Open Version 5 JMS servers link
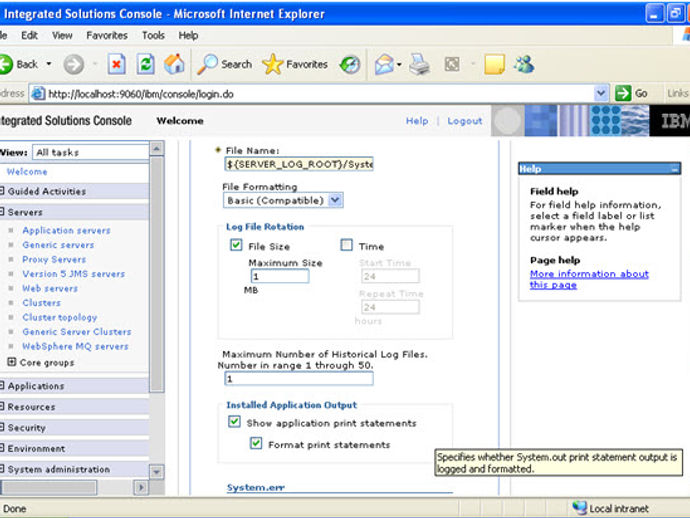The image size is (690, 518). 73,274
